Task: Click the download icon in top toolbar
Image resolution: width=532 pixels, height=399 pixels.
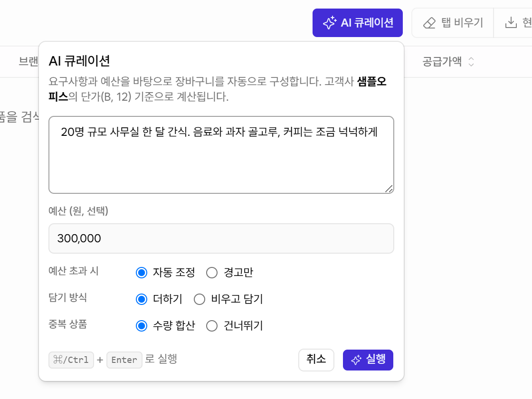Action: tap(511, 23)
